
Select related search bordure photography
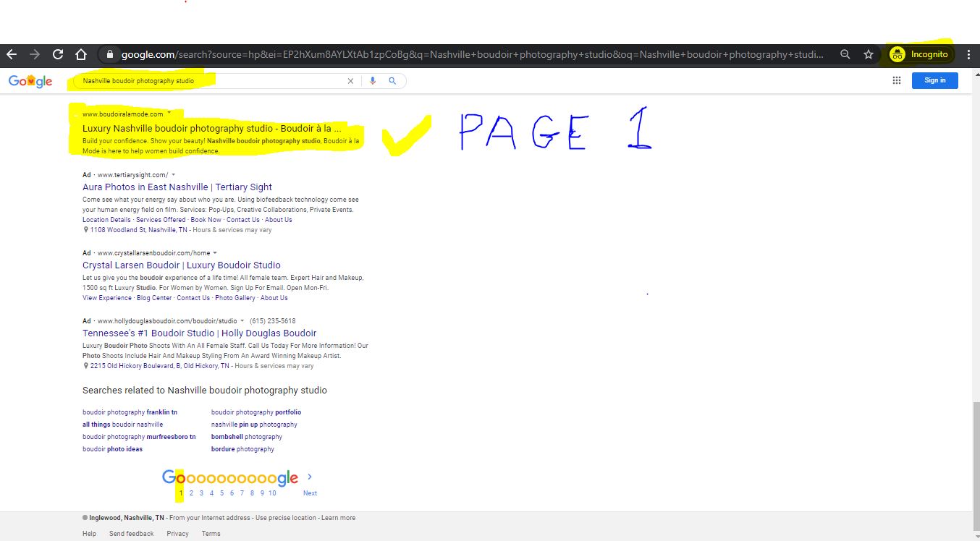pos(242,449)
